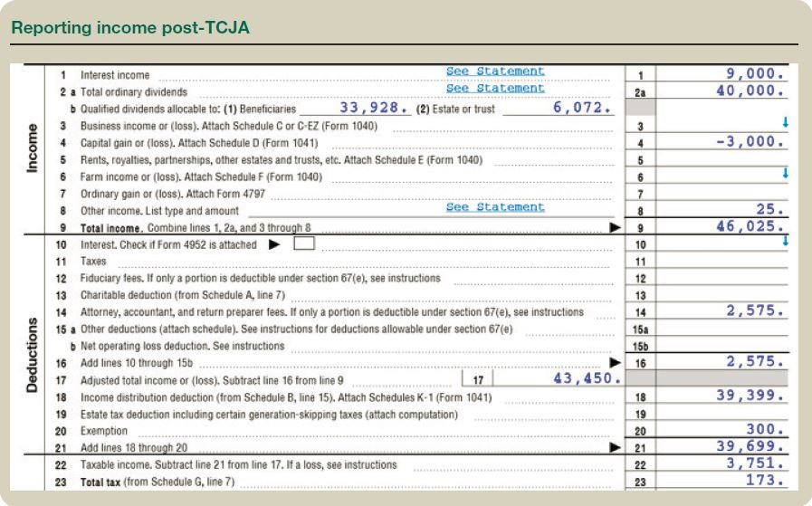The width and height of the screenshot is (812, 506).
Task: Click the blue arrow on line 6
Action: tap(785, 173)
